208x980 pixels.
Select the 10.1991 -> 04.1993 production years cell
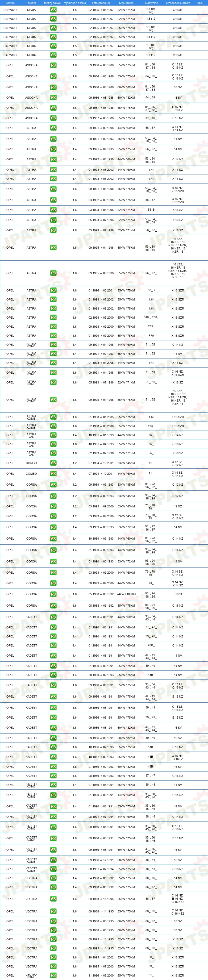pos(101,444)
